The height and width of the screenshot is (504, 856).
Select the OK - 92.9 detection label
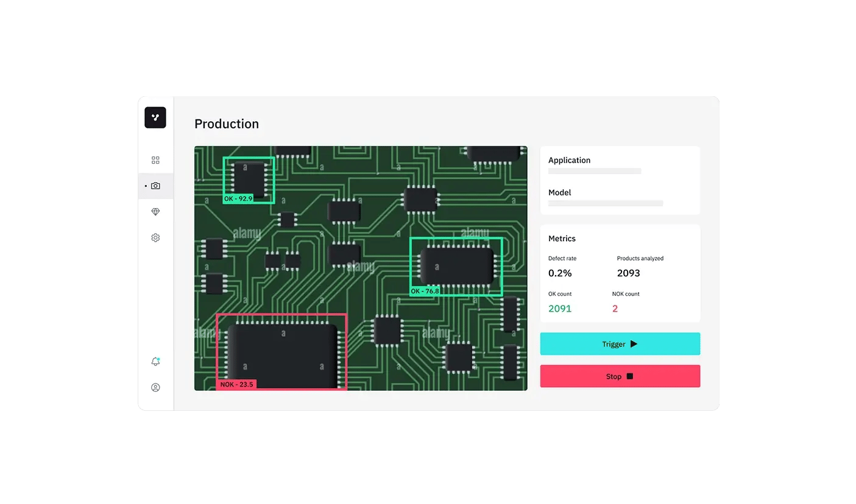click(x=237, y=198)
